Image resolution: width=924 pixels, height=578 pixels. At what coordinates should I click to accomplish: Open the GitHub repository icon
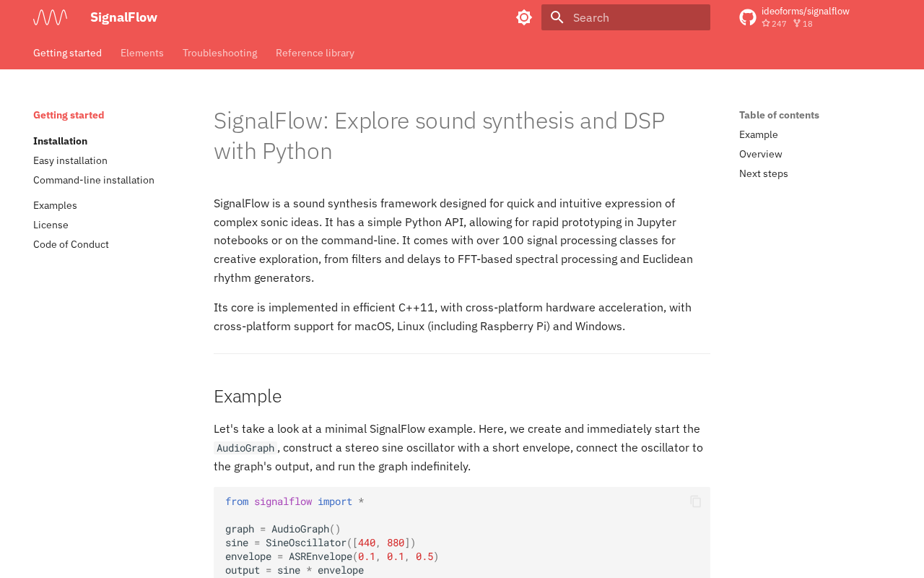click(748, 17)
